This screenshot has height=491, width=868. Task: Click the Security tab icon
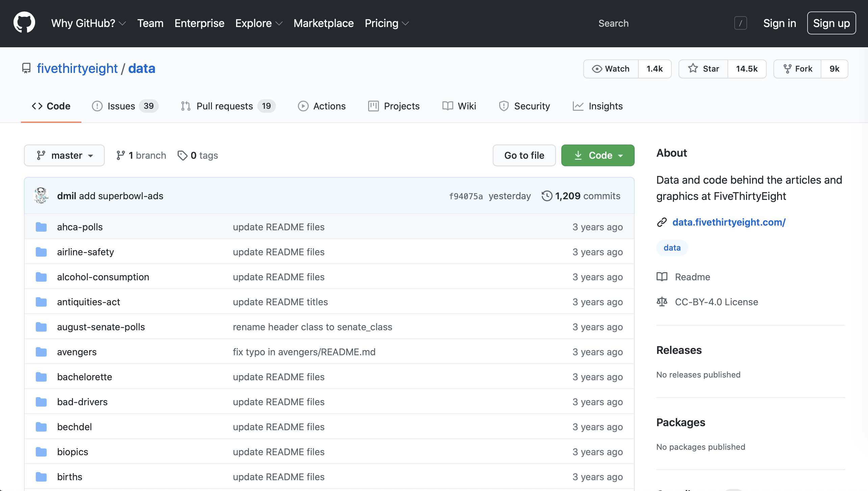point(504,105)
